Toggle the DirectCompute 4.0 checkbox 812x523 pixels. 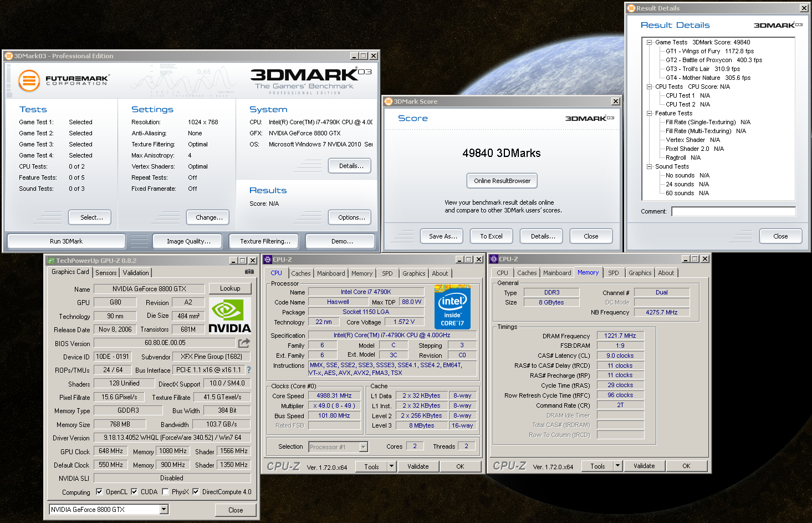[x=196, y=491]
